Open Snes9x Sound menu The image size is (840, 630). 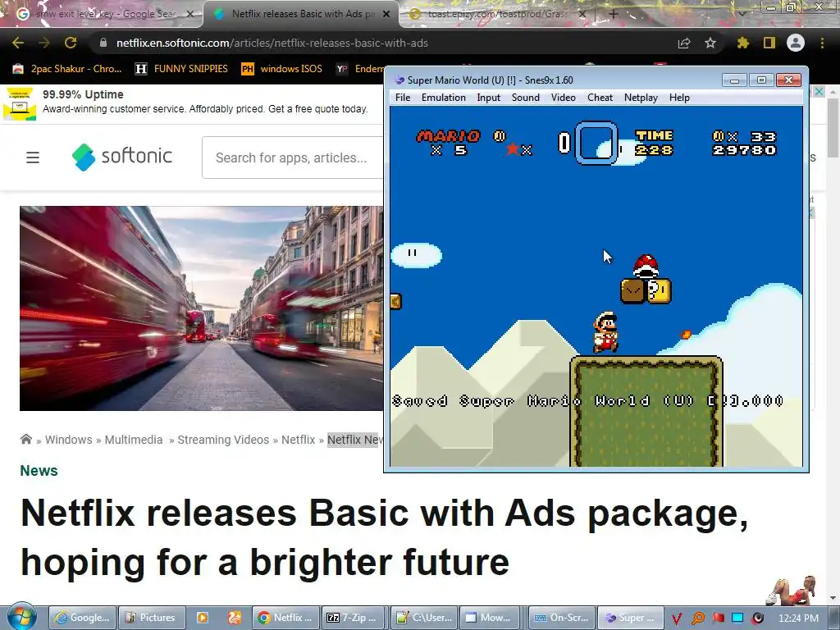click(x=526, y=98)
